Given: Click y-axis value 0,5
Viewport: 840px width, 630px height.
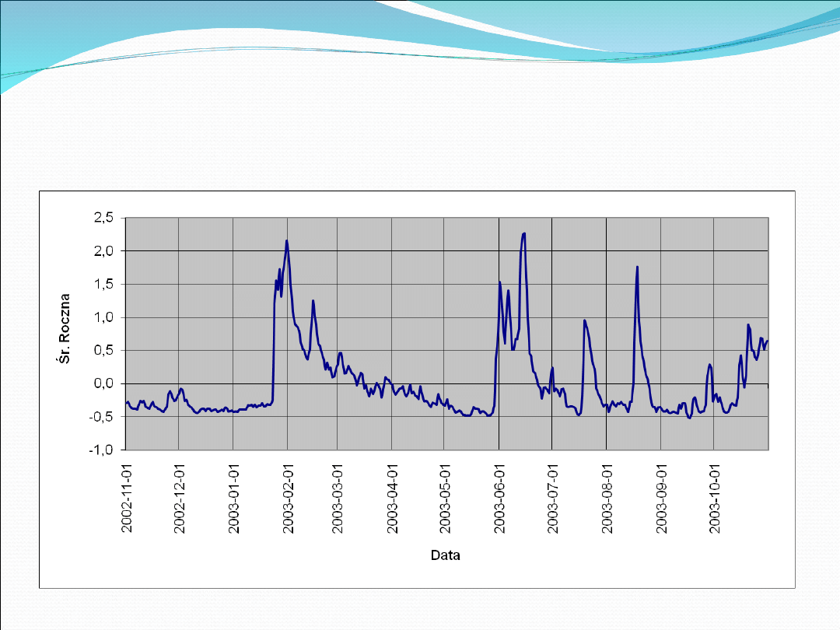Looking at the screenshot, I should tap(103, 350).
